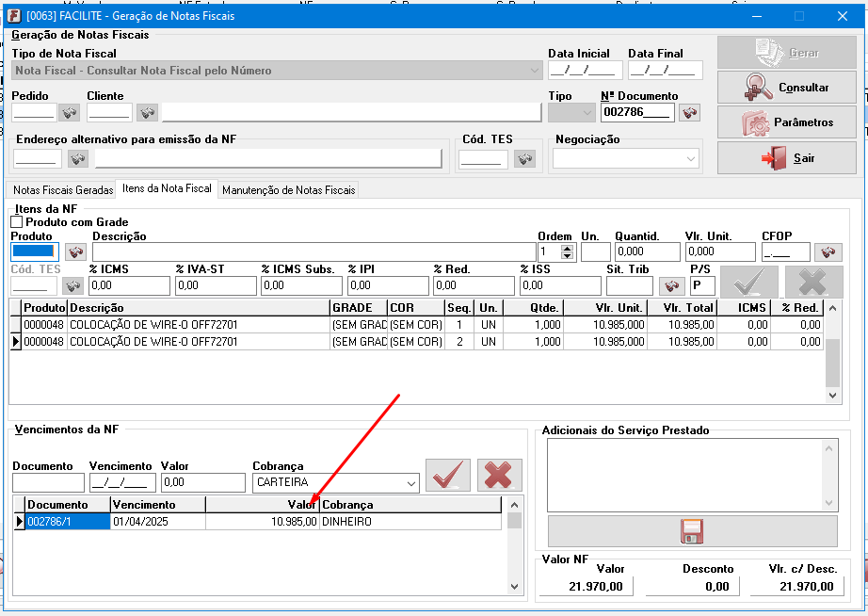868x616 pixels.
Task: Click the Descrição input field
Action: coord(313,251)
